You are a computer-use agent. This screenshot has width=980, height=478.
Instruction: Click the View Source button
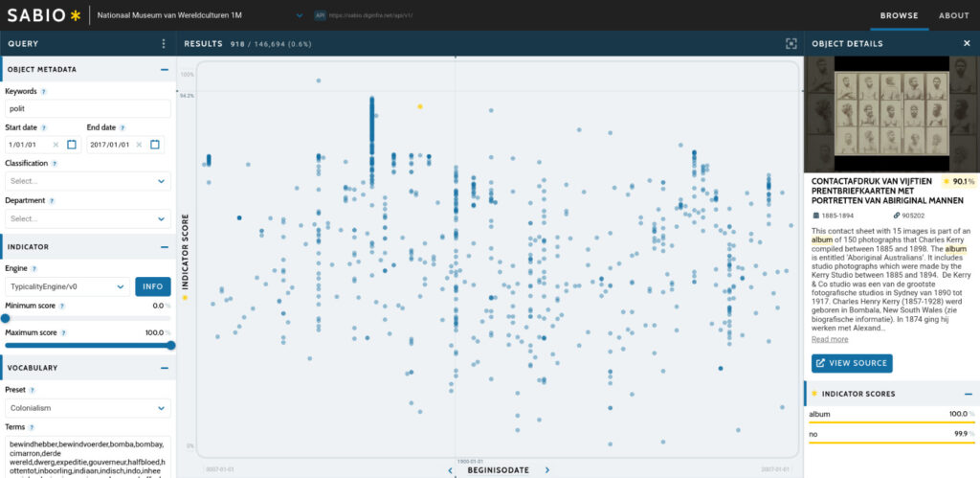click(x=852, y=363)
